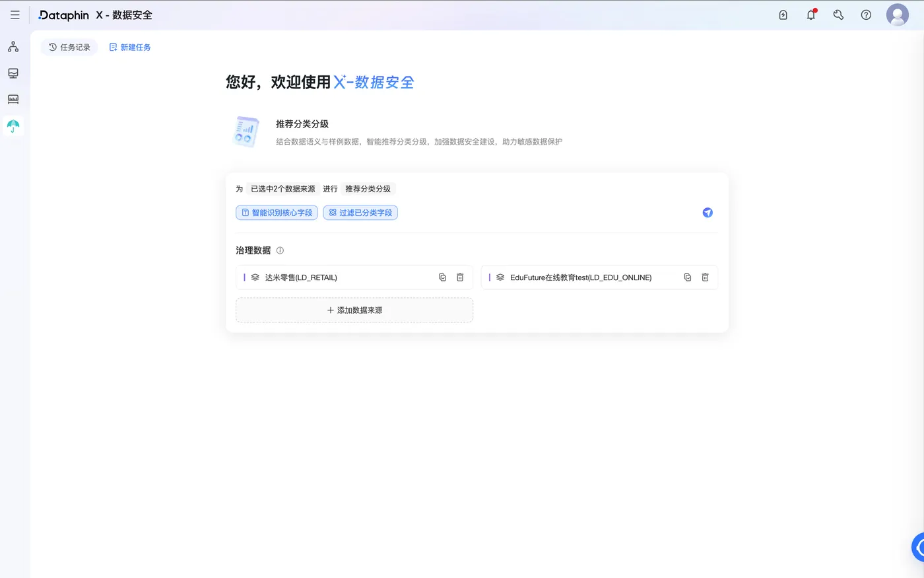
Task: Open 已选中2个数据来源 selector
Action: (x=282, y=189)
